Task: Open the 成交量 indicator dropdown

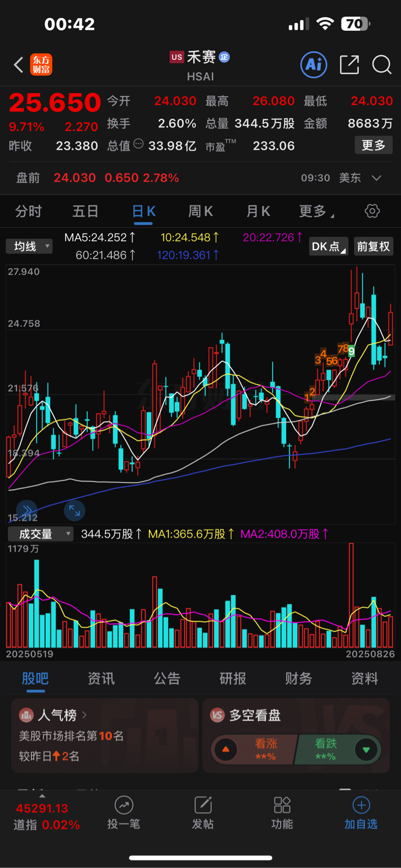Action: point(41,534)
